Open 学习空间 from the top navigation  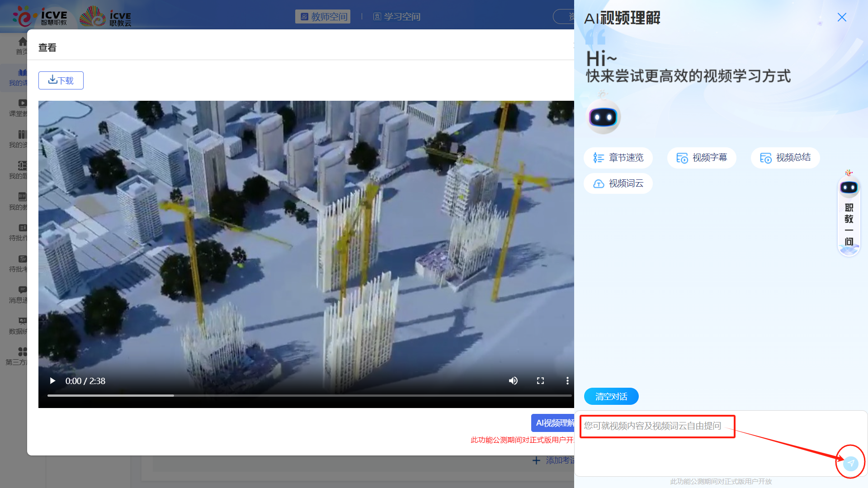click(396, 16)
